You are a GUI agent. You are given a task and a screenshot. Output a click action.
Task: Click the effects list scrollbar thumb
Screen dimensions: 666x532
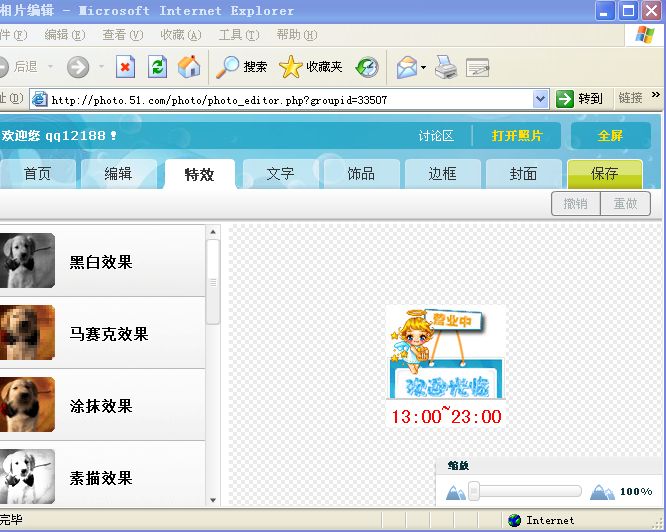[x=213, y=282]
